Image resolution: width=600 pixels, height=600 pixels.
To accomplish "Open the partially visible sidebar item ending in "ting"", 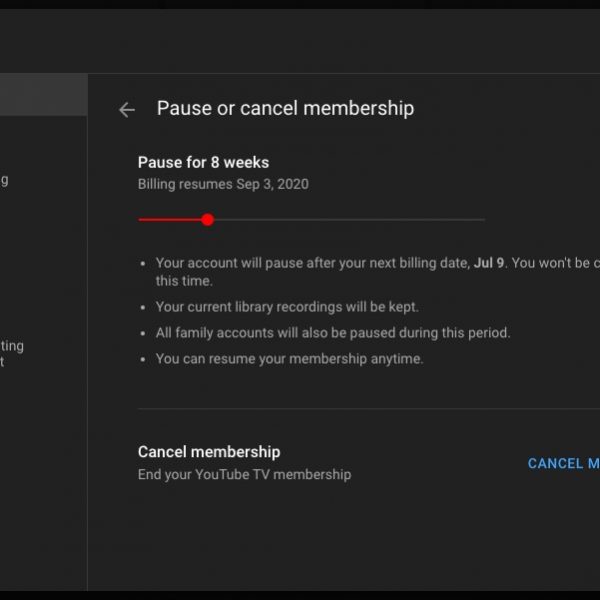I will (12, 346).
